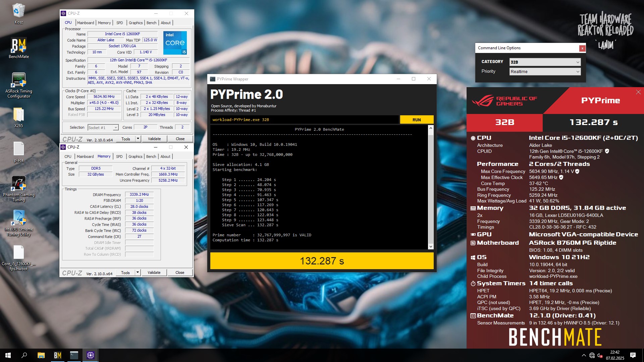Screen dimensions: 644x362
Task: Click the CAS# Latency 28.0 clocks value
Action: (x=139, y=206)
